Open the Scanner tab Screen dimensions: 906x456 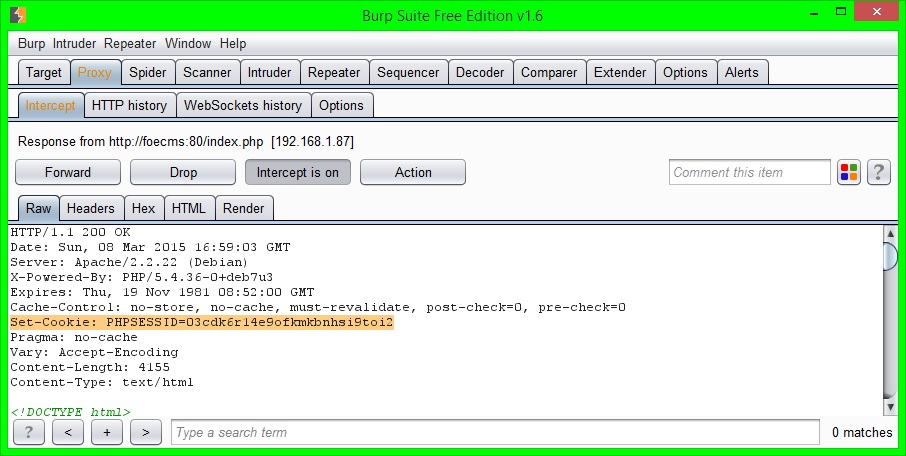click(x=207, y=73)
